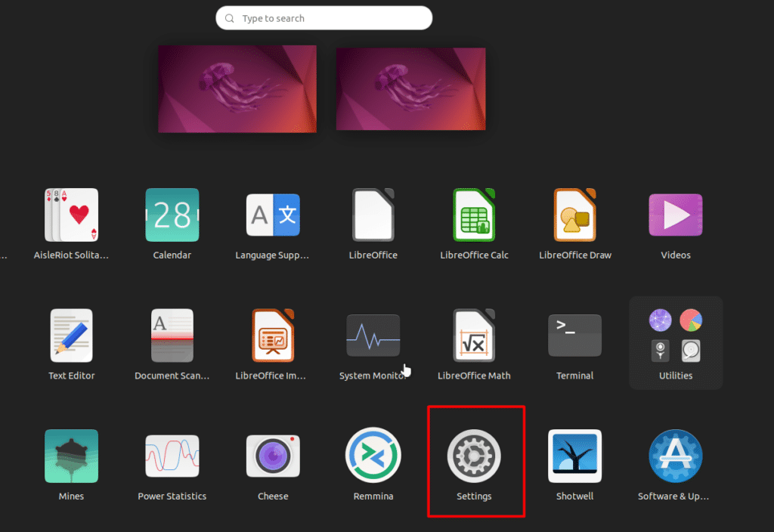Switch to the second workspace thumbnail

tap(410, 88)
